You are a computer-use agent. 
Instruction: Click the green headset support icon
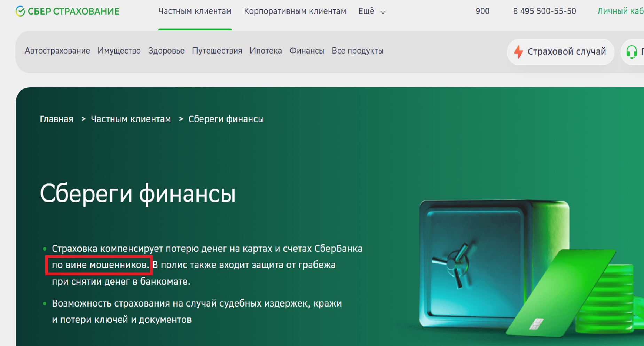pyautogui.click(x=631, y=52)
